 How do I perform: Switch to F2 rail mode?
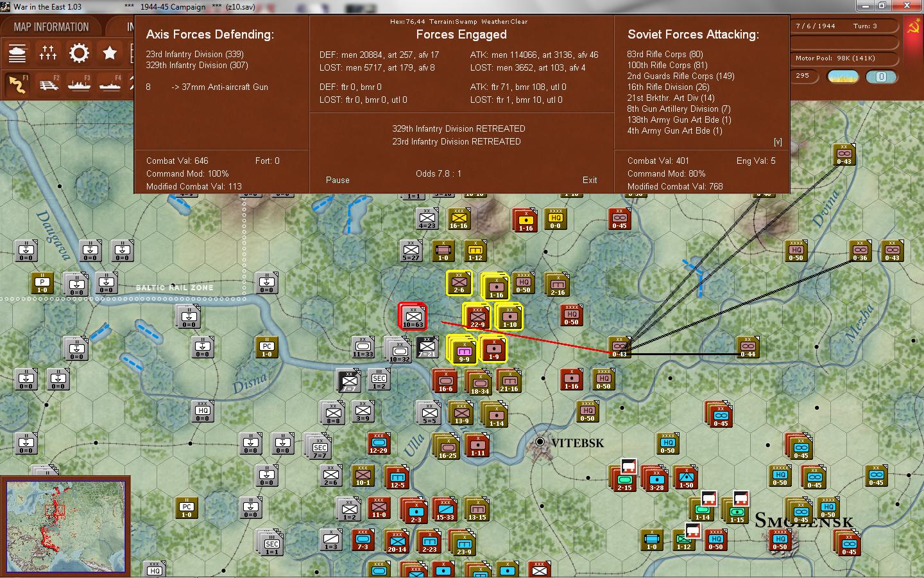48,84
